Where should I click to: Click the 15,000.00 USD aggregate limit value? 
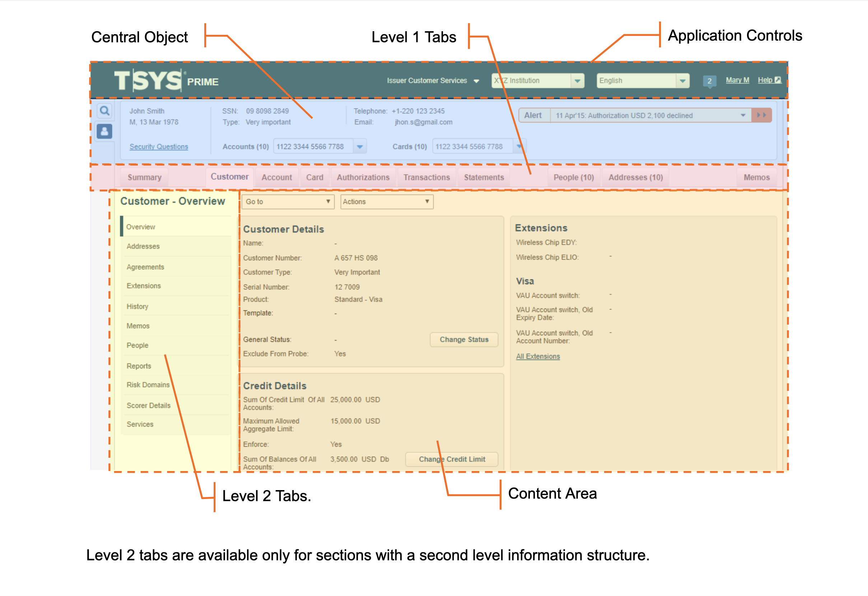click(x=355, y=421)
